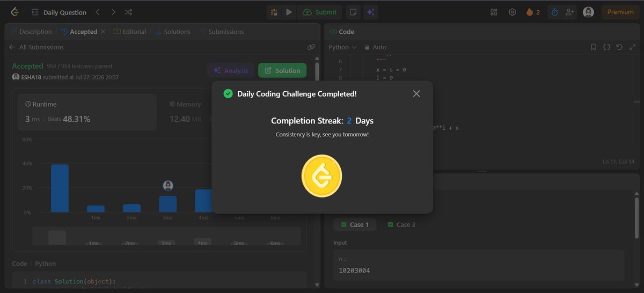The width and height of the screenshot is (644, 293).
Task: Open the profile avatar menu
Action: (x=588, y=12)
